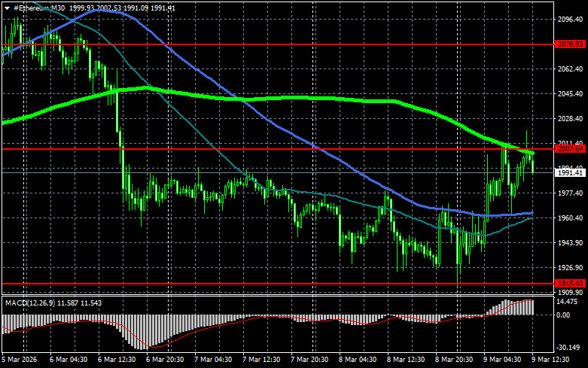Click the 6 Mar 20:30 time label
588x368 pixels.
click(x=165, y=360)
